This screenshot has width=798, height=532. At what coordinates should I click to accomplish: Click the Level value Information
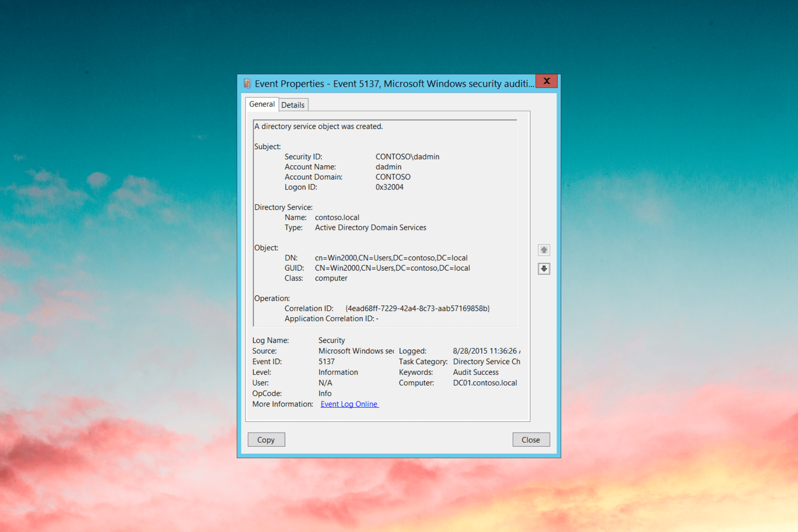338,372
